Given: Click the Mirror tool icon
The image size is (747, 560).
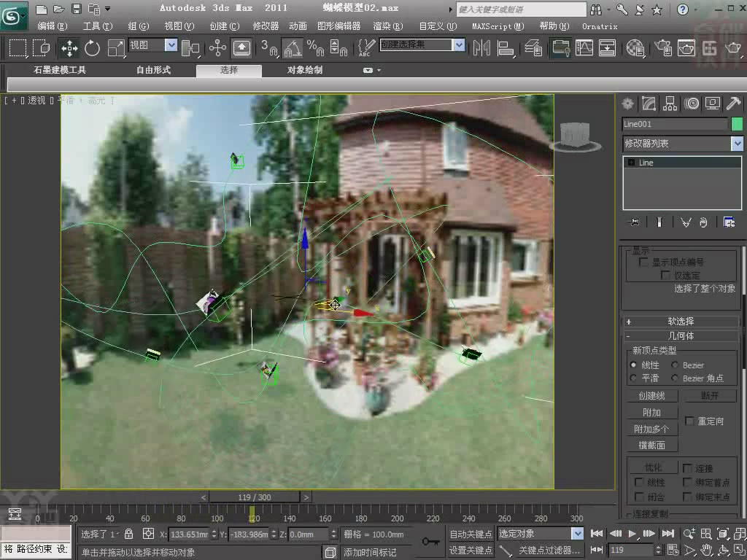Looking at the screenshot, I should (x=481, y=47).
